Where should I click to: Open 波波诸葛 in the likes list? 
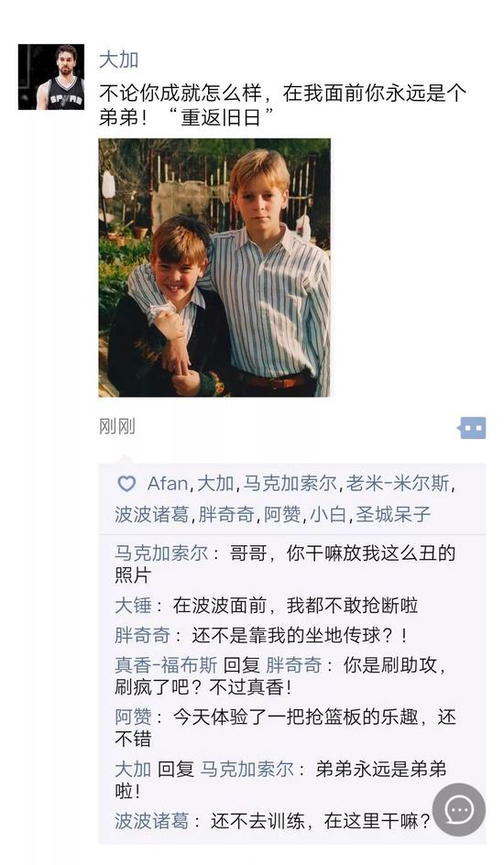pyautogui.click(x=152, y=514)
